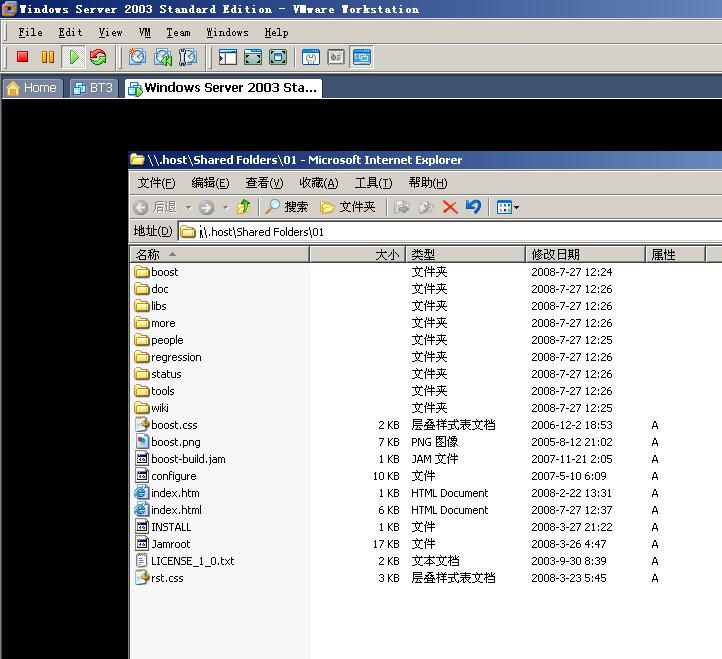Viewport: 722px width, 659px height.
Task: Open VMware VM menu
Action: pyautogui.click(x=145, y=32)
